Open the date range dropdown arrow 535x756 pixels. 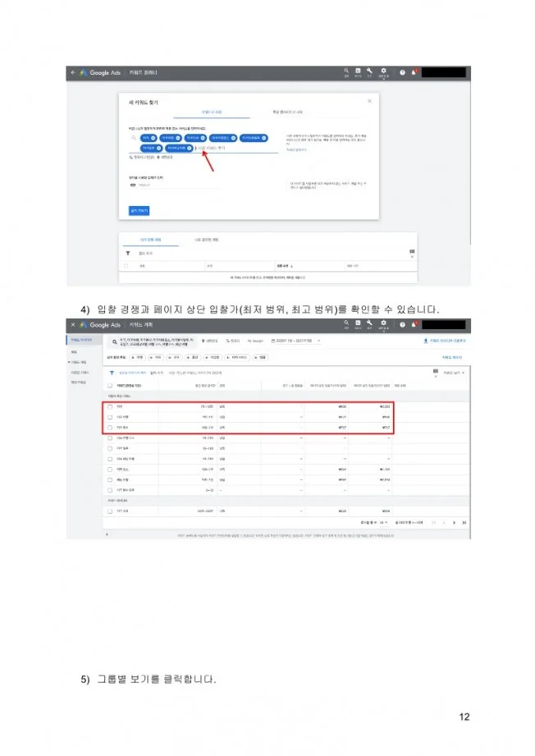(318, 341)
